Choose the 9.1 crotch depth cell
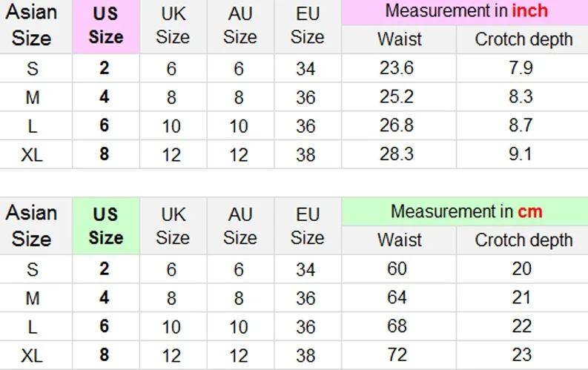Screen dimensions: 588x370 tap(521, 154)
